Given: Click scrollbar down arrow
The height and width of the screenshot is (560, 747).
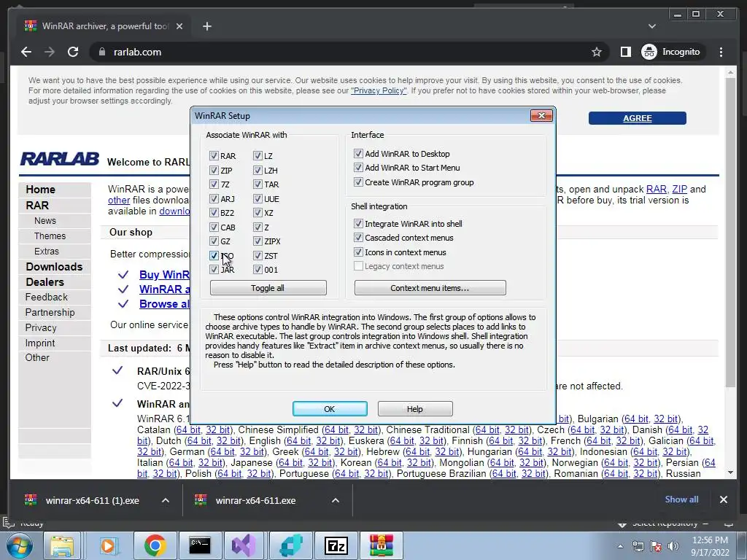Looking at the screenshot, I should coord(730,472).
